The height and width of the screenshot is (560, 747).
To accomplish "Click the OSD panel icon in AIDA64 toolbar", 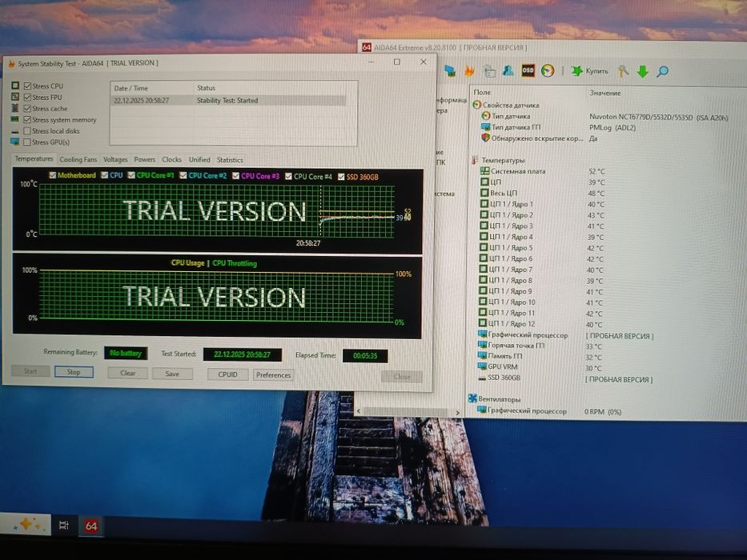I will [528, 70].
